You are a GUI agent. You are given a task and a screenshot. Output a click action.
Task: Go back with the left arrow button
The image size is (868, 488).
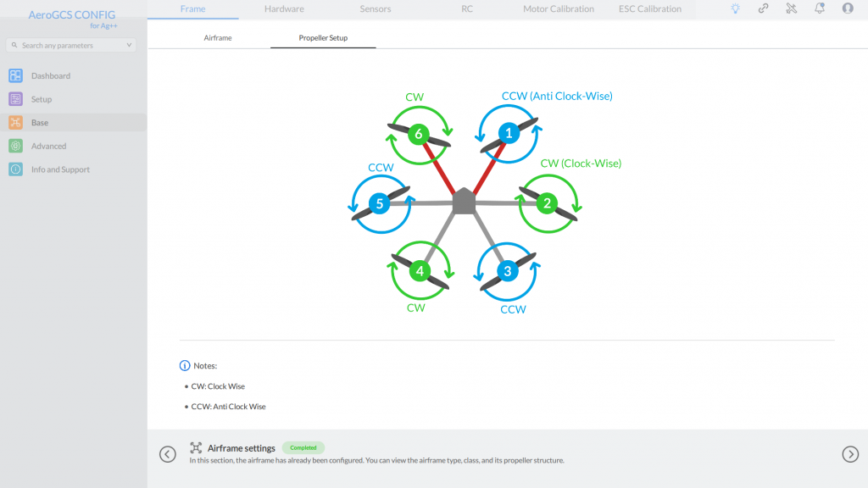(x=168, y=454)
